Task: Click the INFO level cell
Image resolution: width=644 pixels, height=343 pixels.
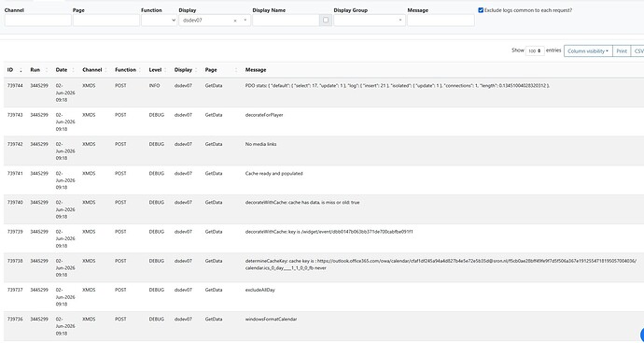Action: [154, 86]
